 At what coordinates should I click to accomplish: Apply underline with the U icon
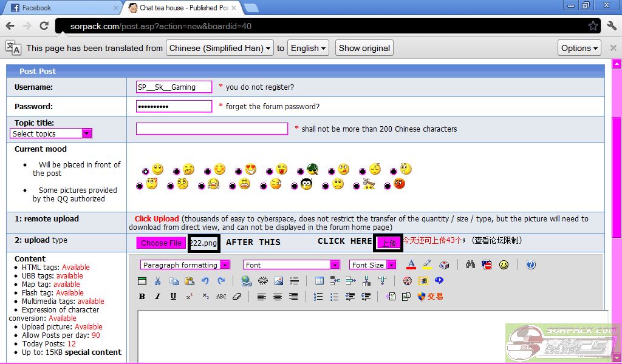coord(173,297)
